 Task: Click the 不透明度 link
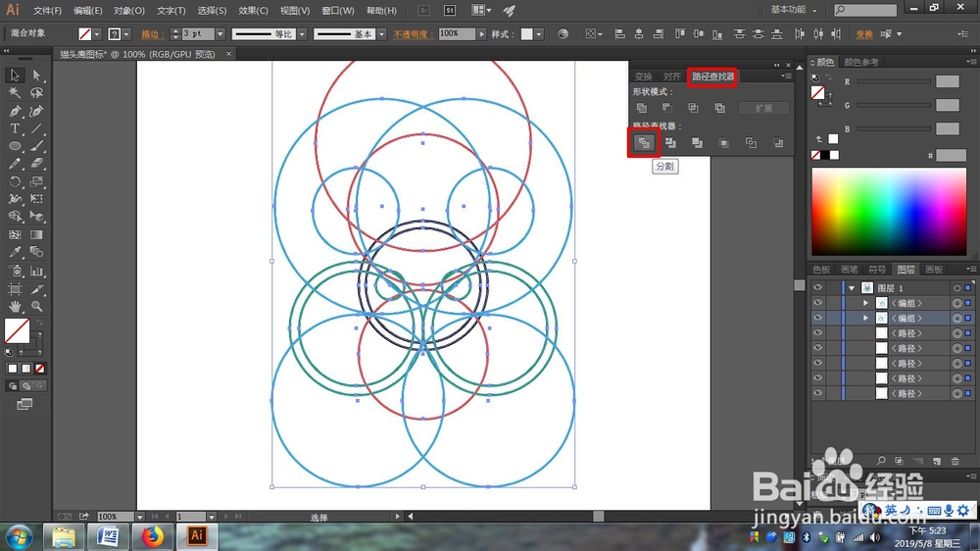tap(413, 34)
